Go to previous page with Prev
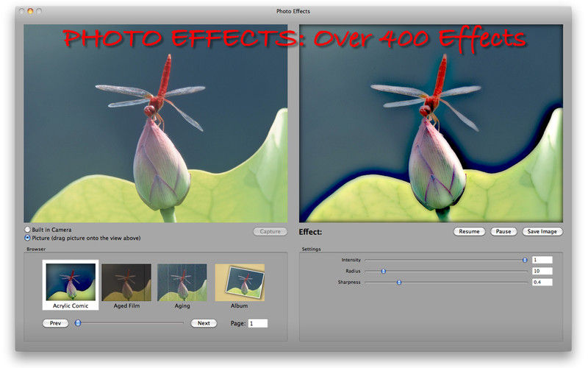 pos(55,323)
